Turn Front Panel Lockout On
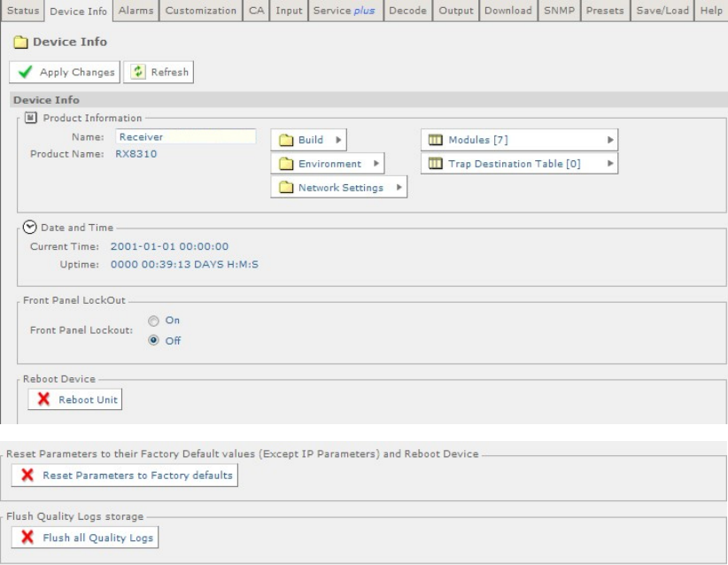 click(154, 321)
